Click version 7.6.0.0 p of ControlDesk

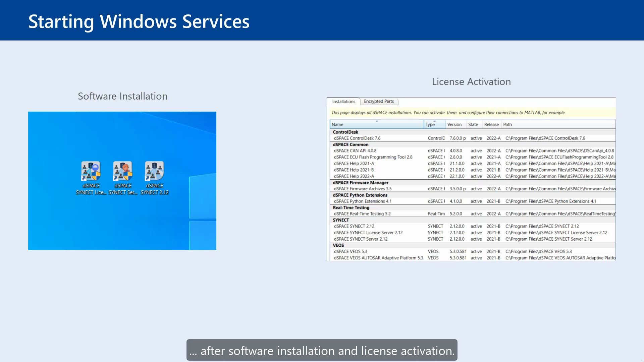point(458,138)
